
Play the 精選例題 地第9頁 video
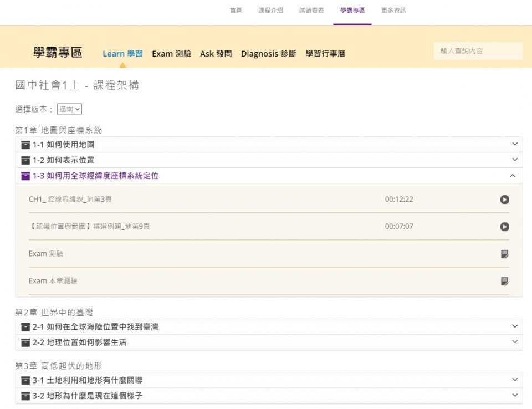pos(504,227)
